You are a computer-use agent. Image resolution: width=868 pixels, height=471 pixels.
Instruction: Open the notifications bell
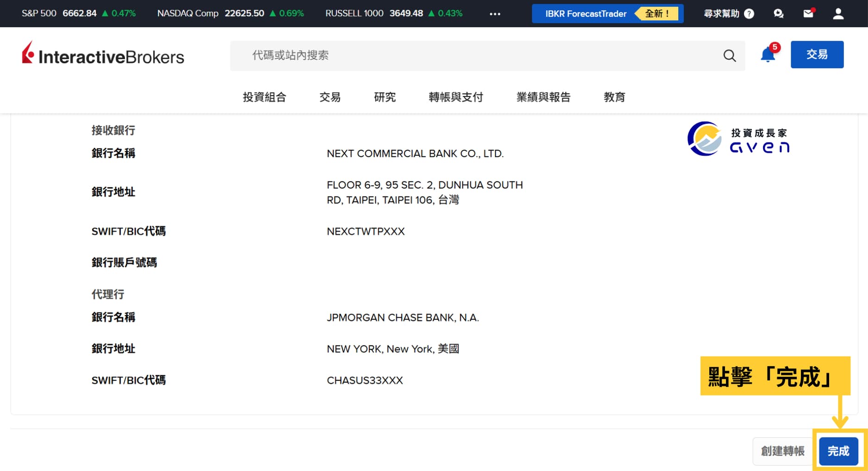(768, 55)
